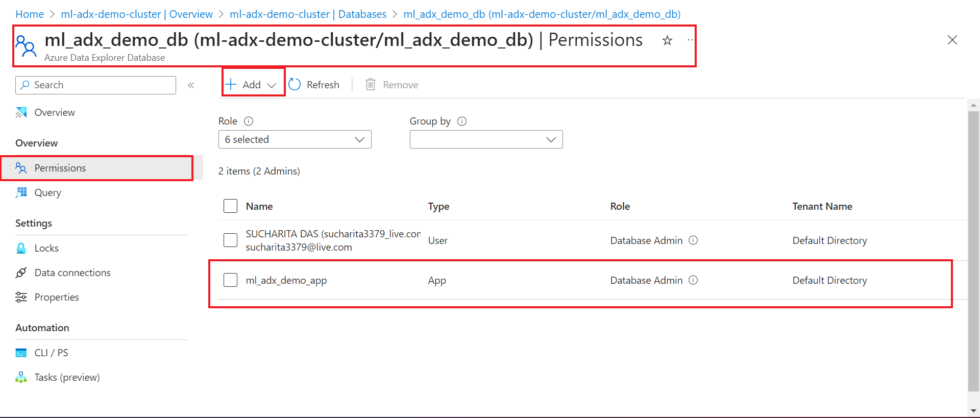Focus the sidebar Search field
This screenshot has width=980, height=418.
tap(95, 85)
